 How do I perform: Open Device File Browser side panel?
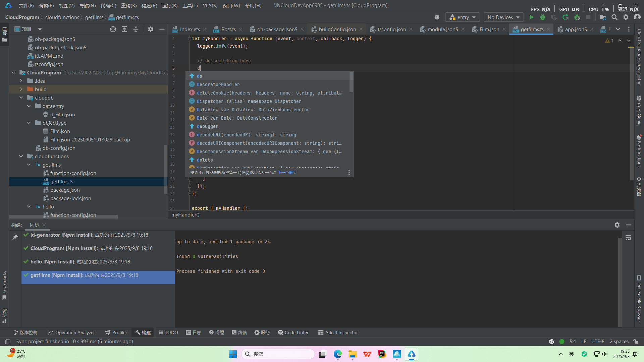639,299
